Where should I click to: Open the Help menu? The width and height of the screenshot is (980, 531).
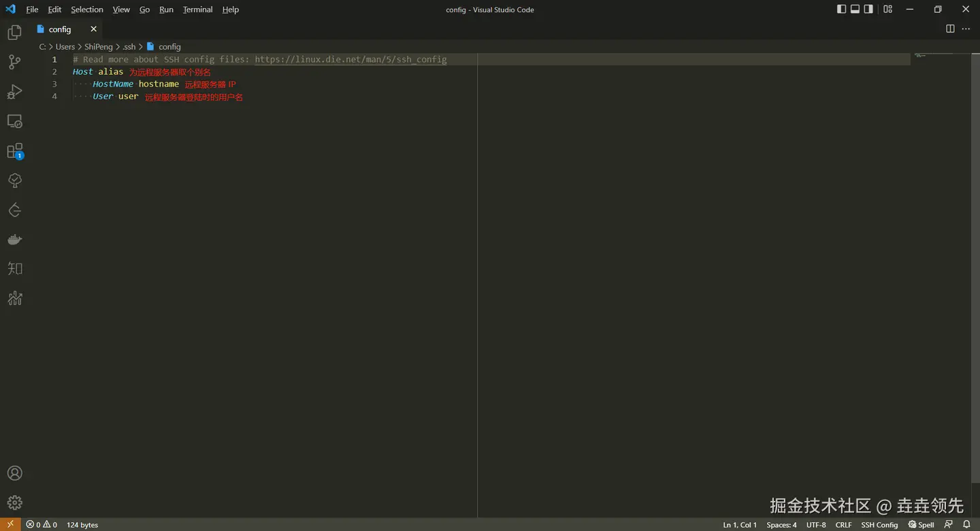click(231, 10)
